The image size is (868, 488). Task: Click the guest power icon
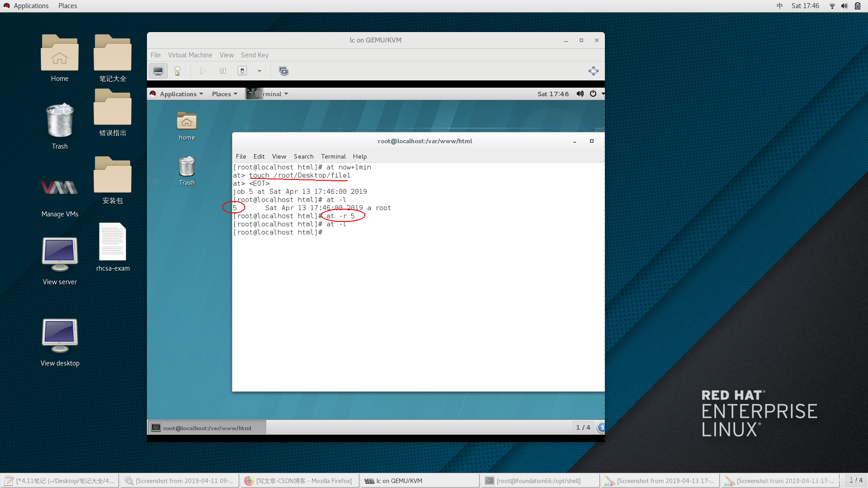593,94
